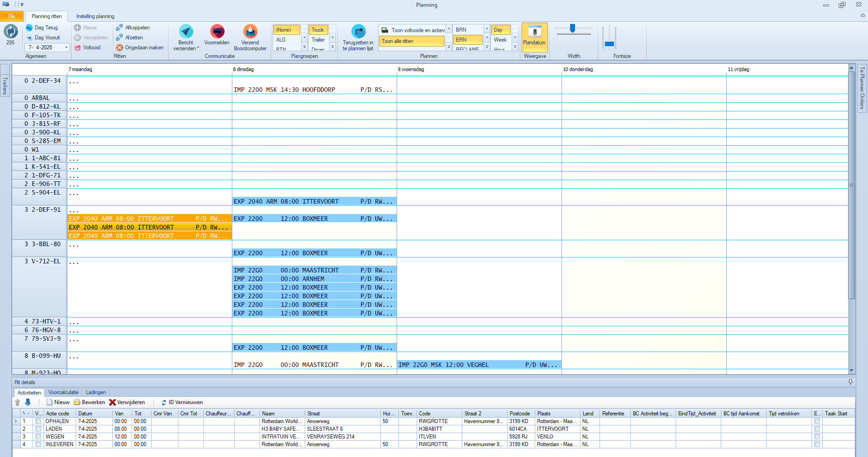Click the Ongedaan maken undo icon

click(120, 48)
